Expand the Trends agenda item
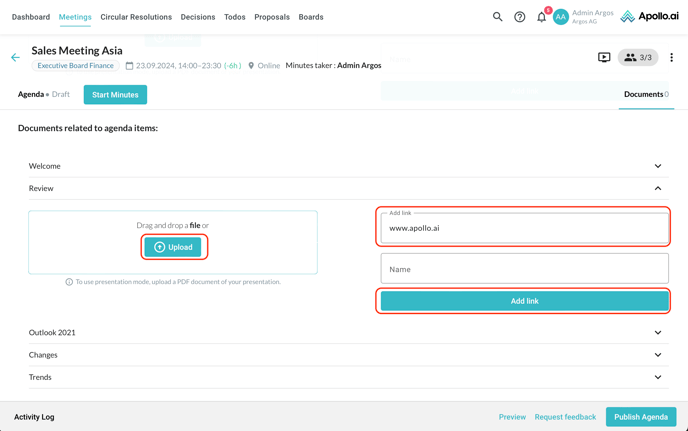The image size is (688, 431). click(657, 377)
